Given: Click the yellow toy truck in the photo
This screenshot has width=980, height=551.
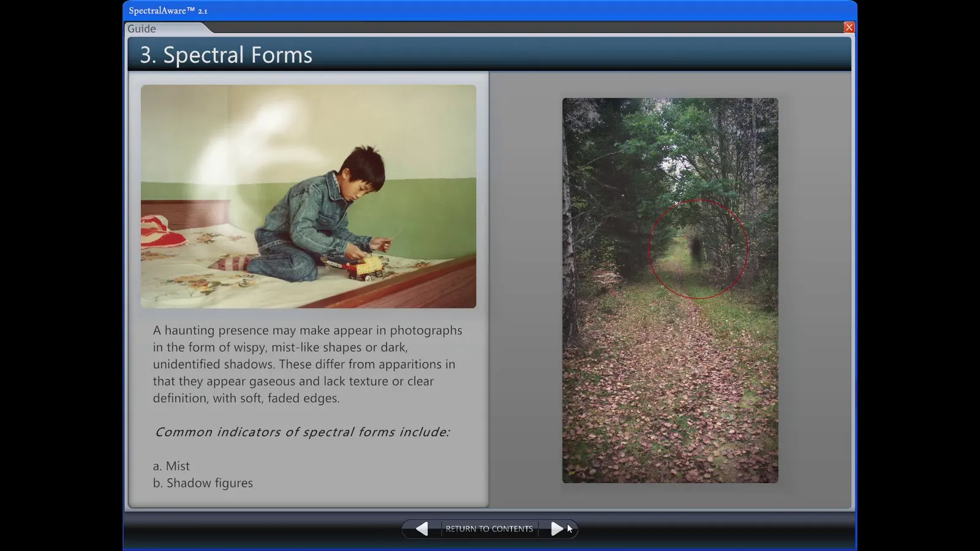Looking at the screenshot, I should tap(364, 268).
